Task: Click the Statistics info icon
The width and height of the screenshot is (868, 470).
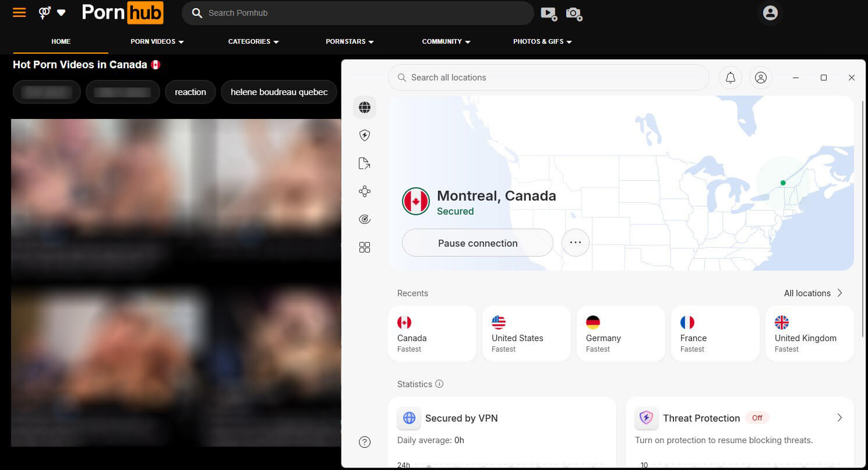Action: pyautogui.click(x=439, y=384)
